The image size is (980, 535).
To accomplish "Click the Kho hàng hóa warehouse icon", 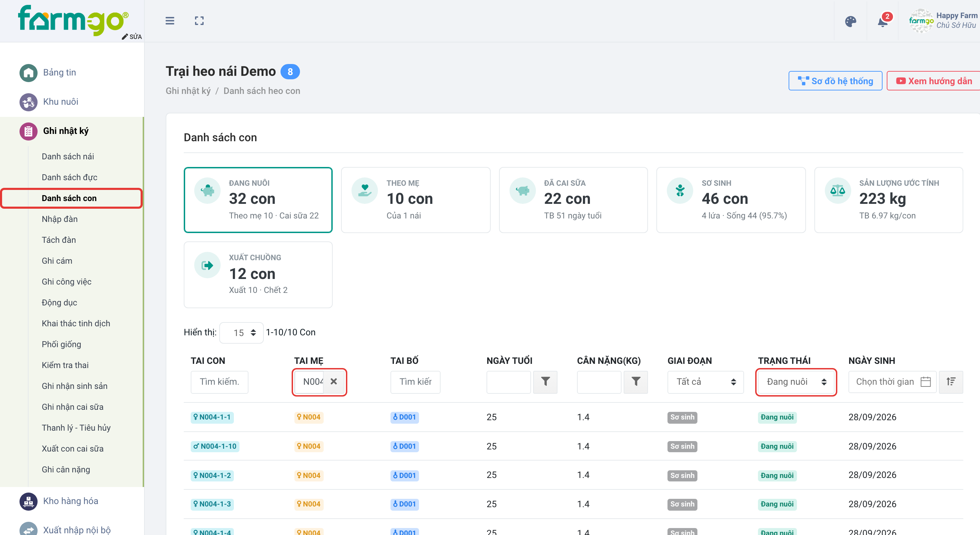I will pyautogui.click(x=28, y=501).
